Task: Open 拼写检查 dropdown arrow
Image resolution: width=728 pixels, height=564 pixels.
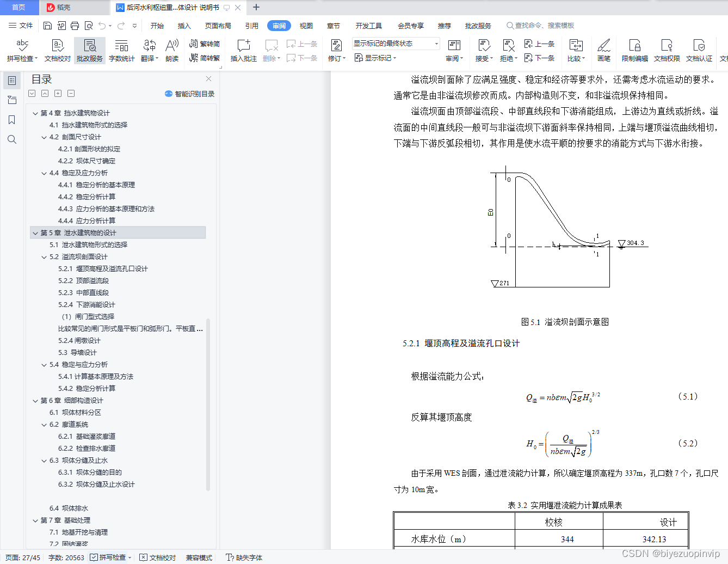Action: (x=36, y=59)
